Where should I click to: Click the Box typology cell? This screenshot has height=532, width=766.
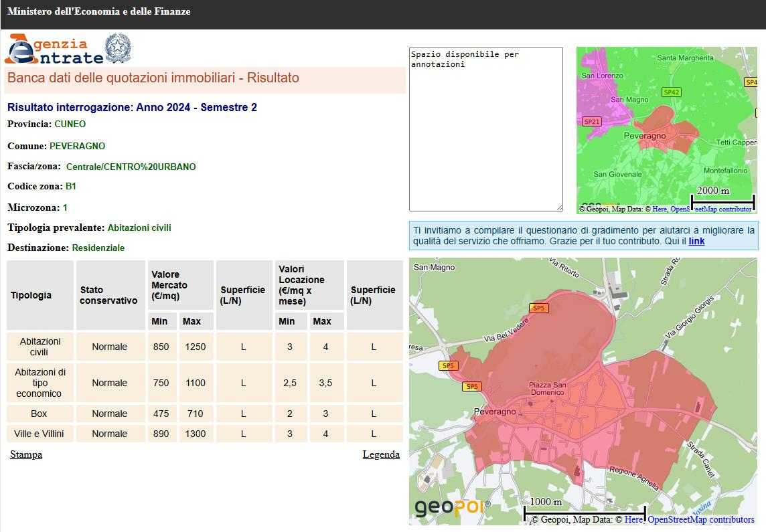tap(39, 414)
